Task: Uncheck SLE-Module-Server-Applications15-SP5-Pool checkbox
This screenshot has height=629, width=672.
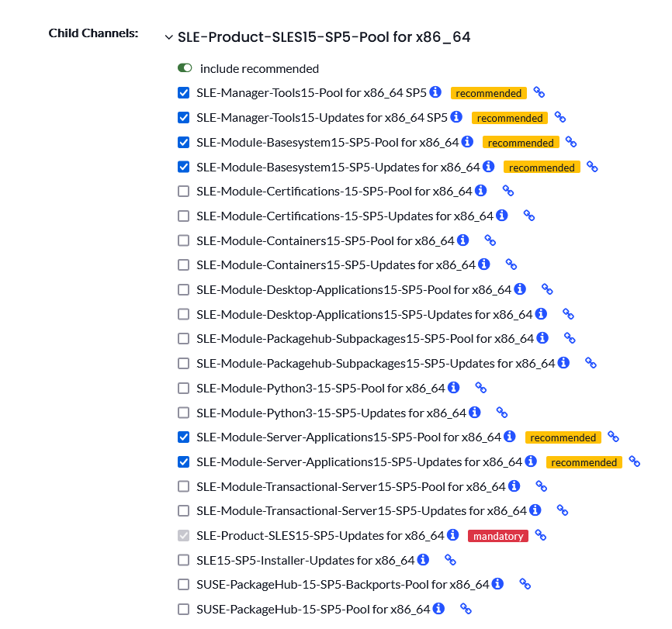Action: tap(183, 437)
